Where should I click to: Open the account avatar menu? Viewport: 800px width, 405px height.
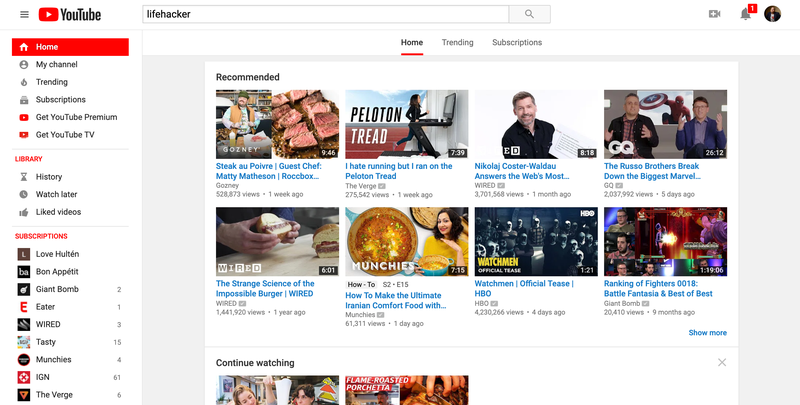[x=772, y=14]
